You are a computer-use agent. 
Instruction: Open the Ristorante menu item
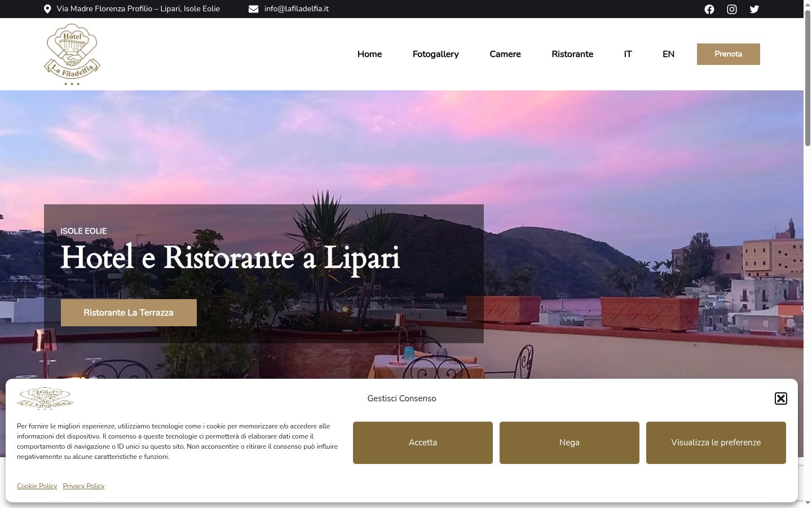tap(572, 54)
